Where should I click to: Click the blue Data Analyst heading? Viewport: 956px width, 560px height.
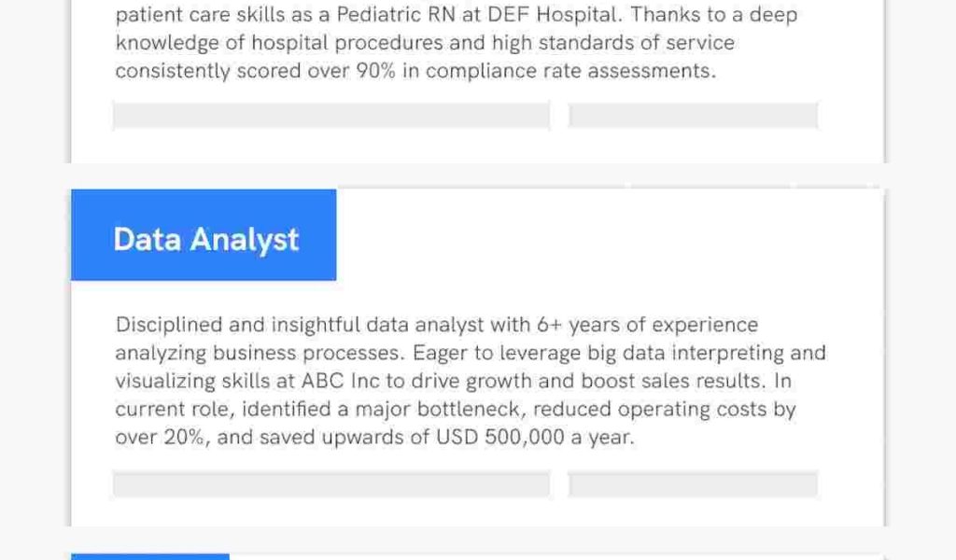(x=204, y=239)
